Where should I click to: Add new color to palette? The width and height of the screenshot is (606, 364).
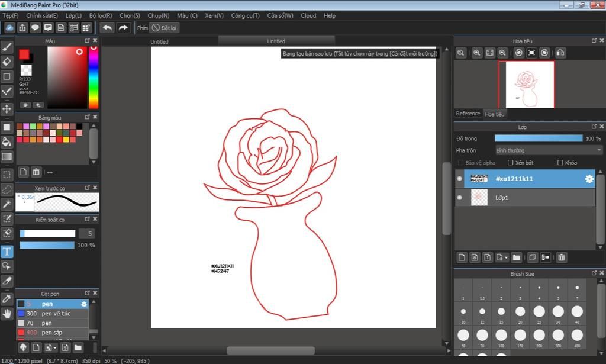click(23, 172)
